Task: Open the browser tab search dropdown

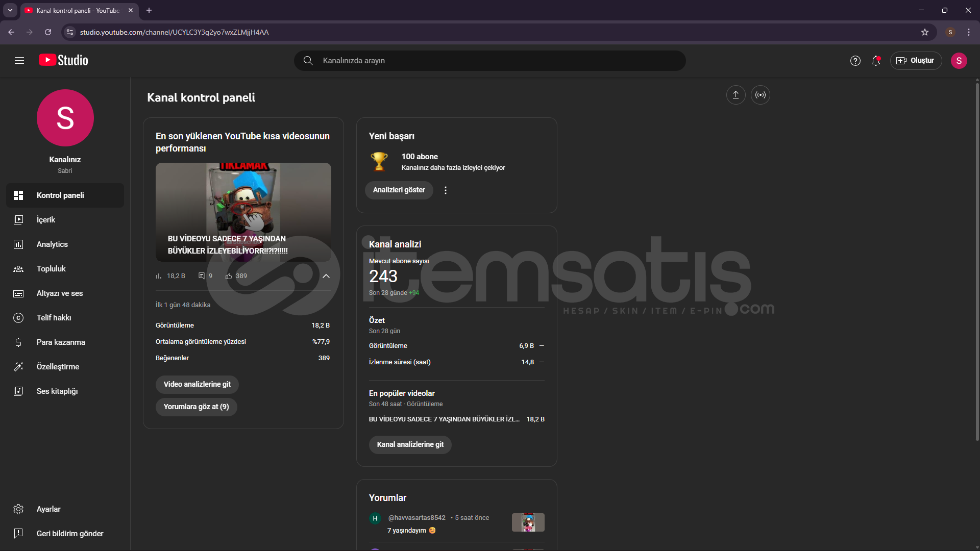Action: pos(10,10)
